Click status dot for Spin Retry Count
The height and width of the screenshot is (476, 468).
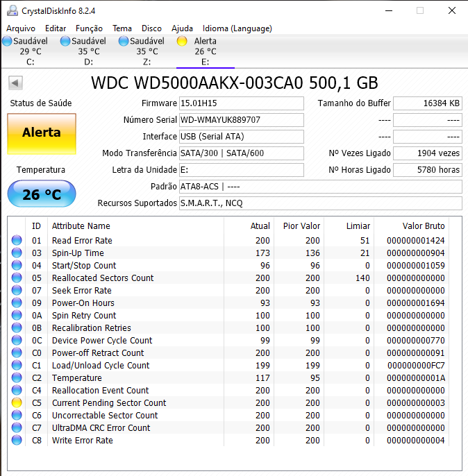(x=17, y=315)
